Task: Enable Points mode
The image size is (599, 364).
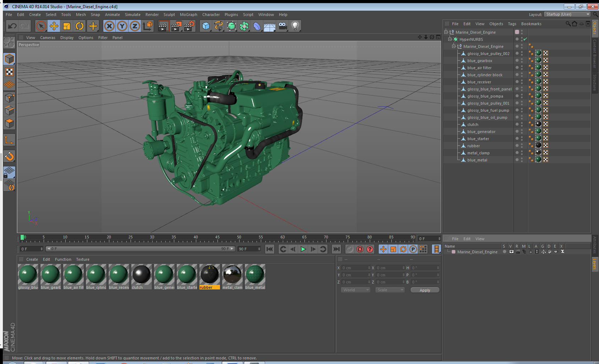Action: coord(9,98)
